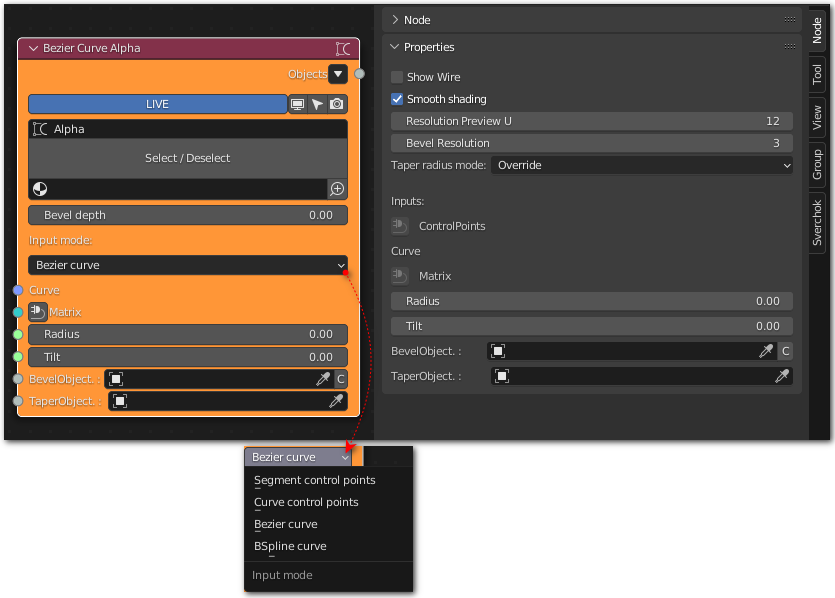Expand the Node panel
The height and width of the screenshot is (598, 835).
point(395,20)
